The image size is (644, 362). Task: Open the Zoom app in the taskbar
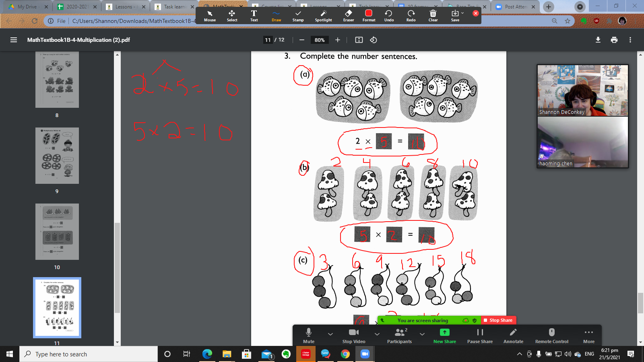click(365, 354)
